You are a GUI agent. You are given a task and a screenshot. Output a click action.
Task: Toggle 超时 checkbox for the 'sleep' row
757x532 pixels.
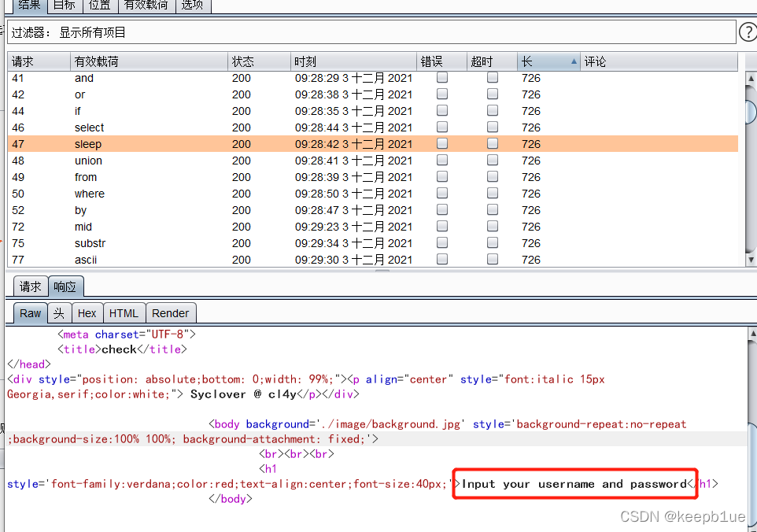(493, 143)
